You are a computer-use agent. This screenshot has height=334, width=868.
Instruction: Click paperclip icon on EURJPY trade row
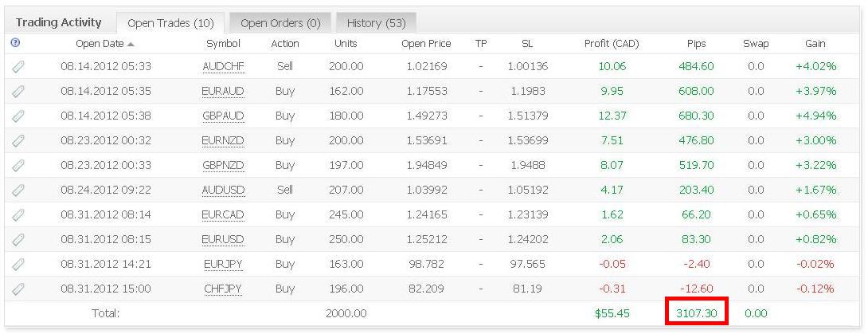point(18,264)
